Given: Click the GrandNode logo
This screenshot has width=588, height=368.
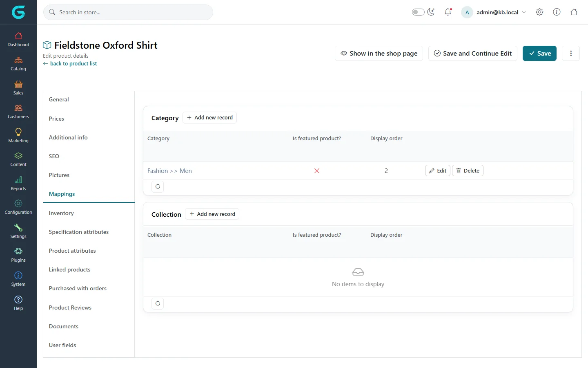Looking at the screenshot, I should [x=18, y=12].
